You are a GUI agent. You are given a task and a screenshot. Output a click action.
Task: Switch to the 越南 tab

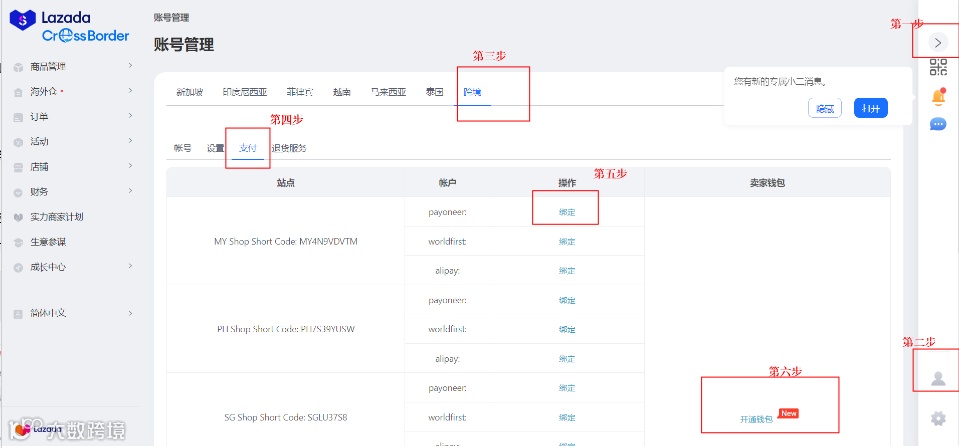pos(342,92)
